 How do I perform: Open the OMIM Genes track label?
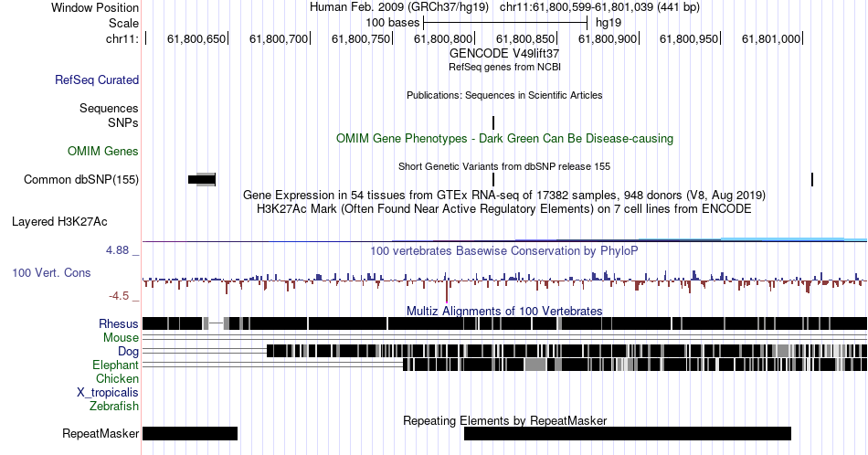point(103,151)
